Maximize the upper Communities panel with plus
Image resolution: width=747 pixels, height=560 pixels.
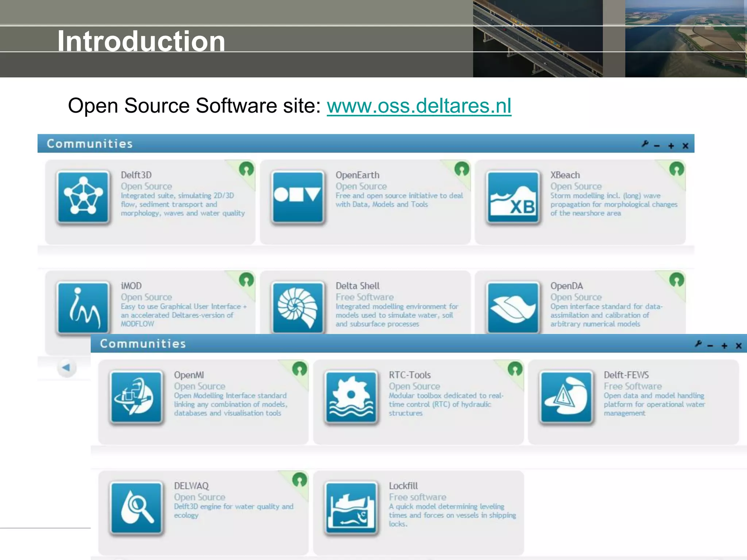671,146
